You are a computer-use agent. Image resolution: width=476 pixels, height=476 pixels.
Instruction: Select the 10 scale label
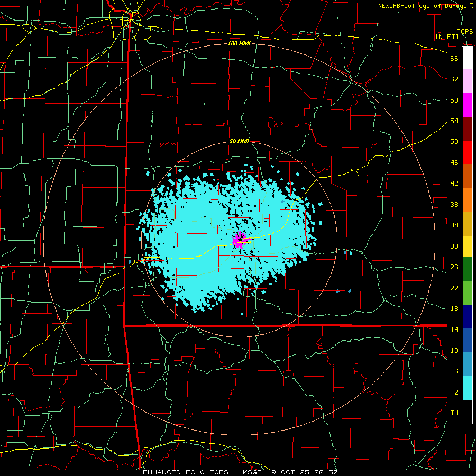coord(454,350)
